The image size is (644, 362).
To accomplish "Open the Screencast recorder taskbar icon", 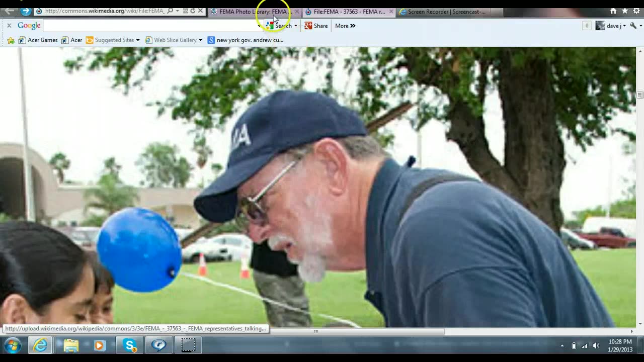I will click(159, 345).
